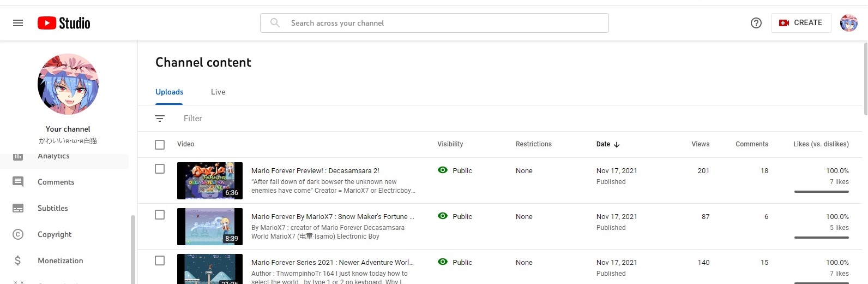Switch to the Uploads tab

pos(169,92)
